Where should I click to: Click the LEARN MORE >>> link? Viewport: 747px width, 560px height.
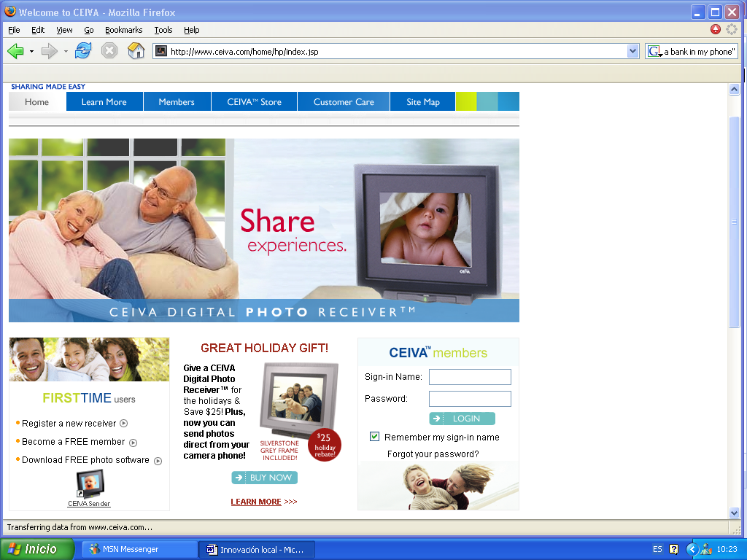coord(264,502)
